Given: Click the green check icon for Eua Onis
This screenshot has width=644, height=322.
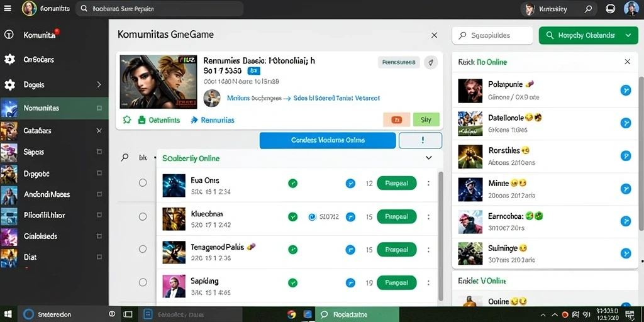Looking at the screenshot, I should click(293, 184).
